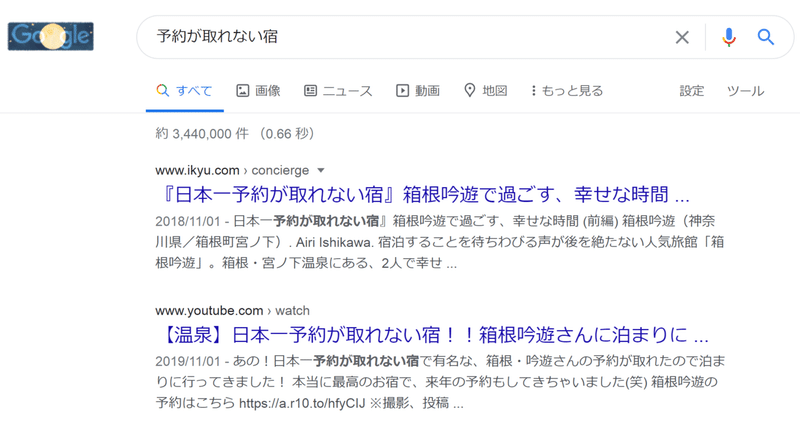Switch to the 動画 tab
The width and height of the screenshot is (800, 434).
[x=418, y=91]
